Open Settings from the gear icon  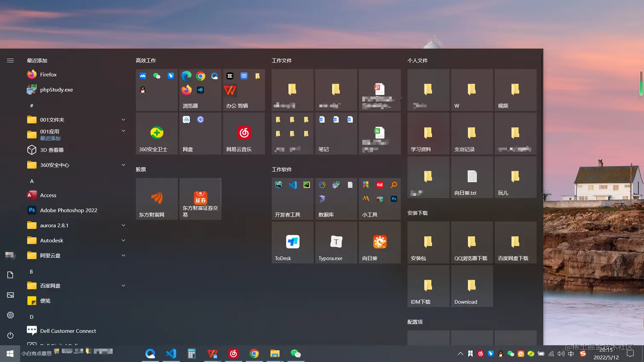[x=10, y=315]
